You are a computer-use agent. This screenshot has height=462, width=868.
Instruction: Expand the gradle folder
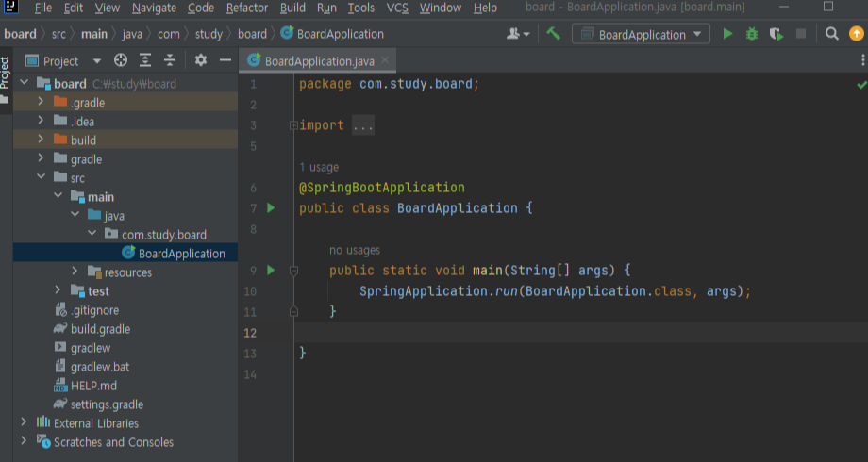point(41,158)
